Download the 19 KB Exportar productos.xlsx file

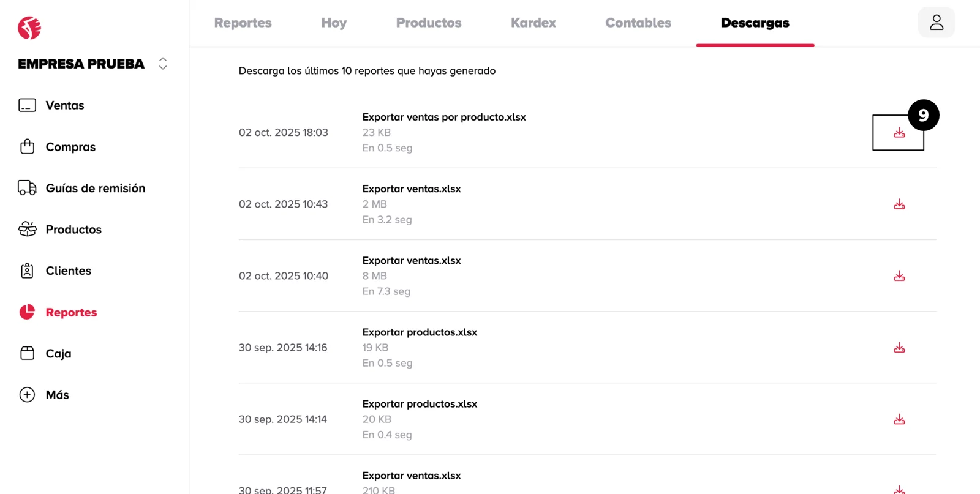click(899, 348)
